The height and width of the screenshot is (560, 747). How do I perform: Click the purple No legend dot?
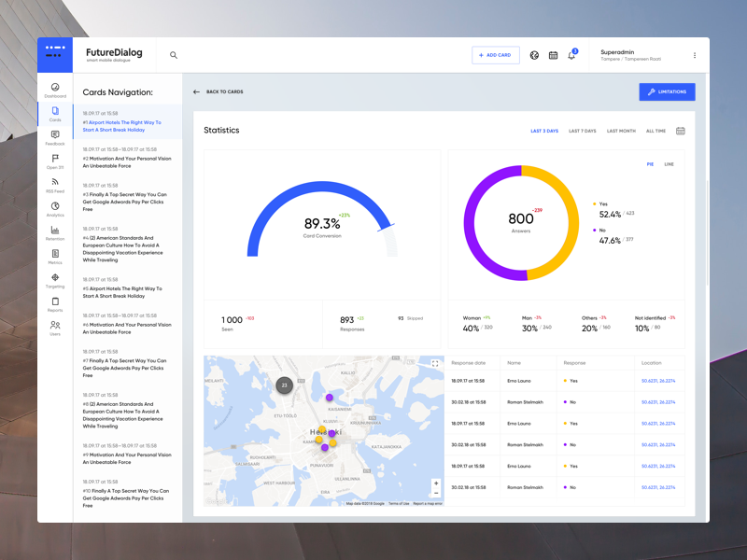(x=595, y=230)
